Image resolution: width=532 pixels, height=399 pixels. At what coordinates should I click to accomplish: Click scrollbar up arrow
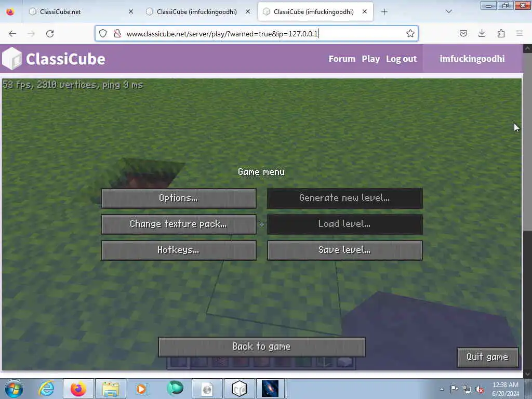tap(527, 48)
